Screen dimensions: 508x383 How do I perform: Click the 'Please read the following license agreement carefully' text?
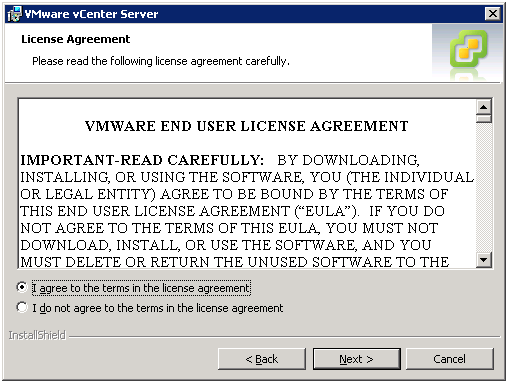click(161, 61)
